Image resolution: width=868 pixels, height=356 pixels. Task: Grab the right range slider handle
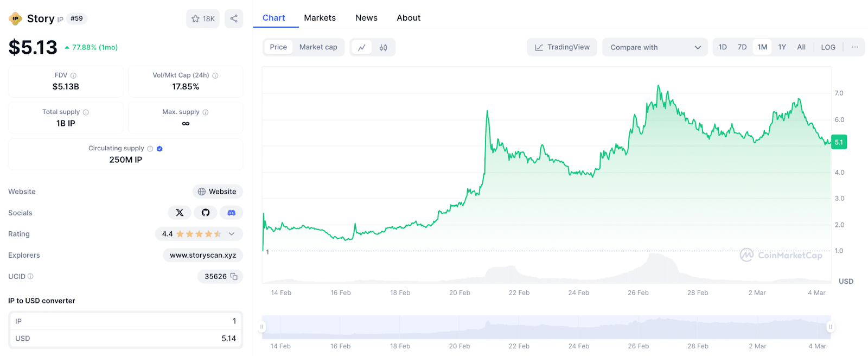(x=830, y=327)
